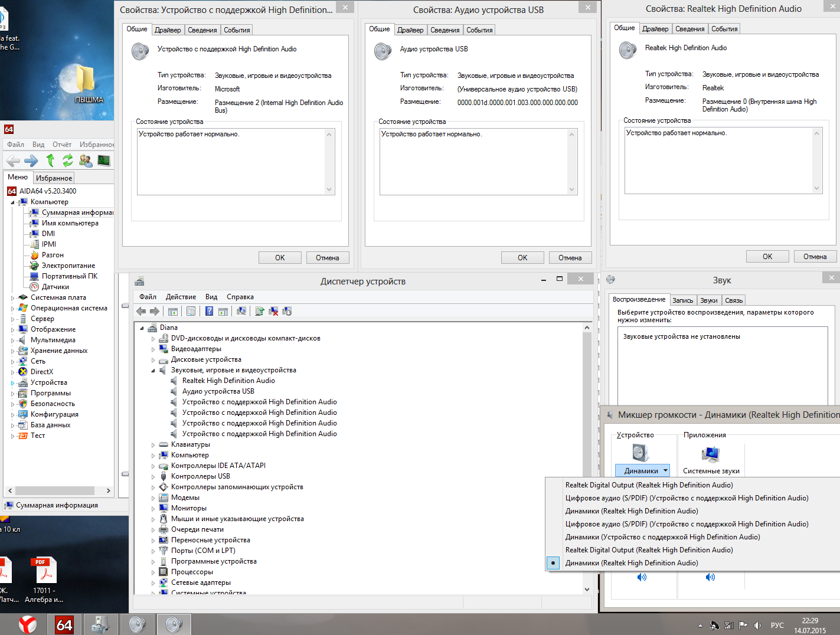Toggle the console tree pane in Device Manager
This screenshot has width=840, height=635.
pyautogui.click(x=173, y=312)
